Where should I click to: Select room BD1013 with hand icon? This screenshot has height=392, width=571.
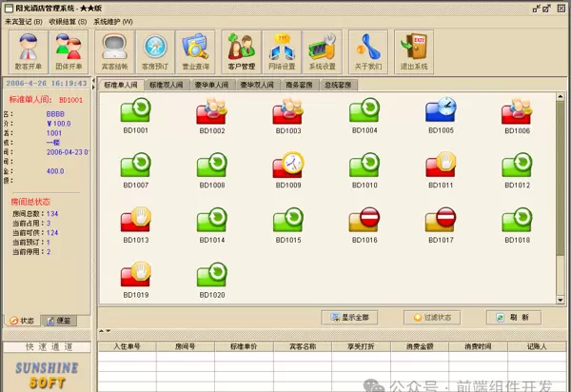pyautogui.click(x=135, y=222)
